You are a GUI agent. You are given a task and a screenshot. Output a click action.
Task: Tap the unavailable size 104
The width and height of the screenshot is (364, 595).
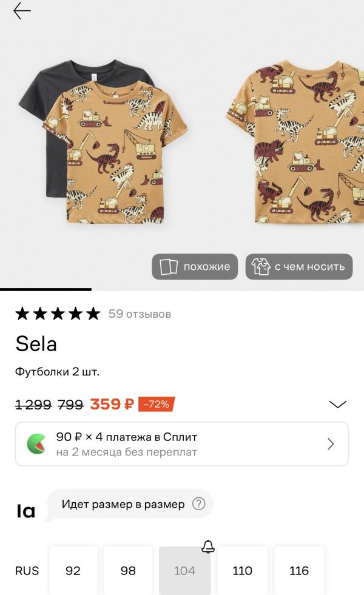coord(184,571)
